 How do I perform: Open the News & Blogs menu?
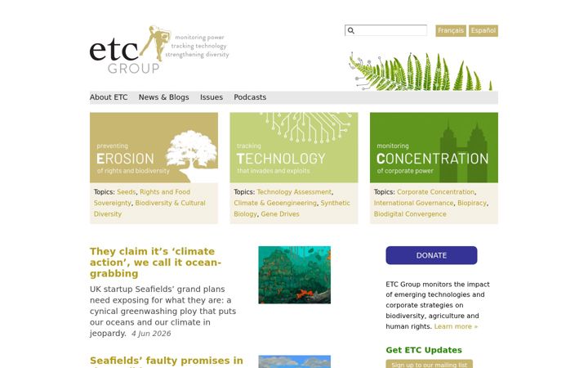164,97
